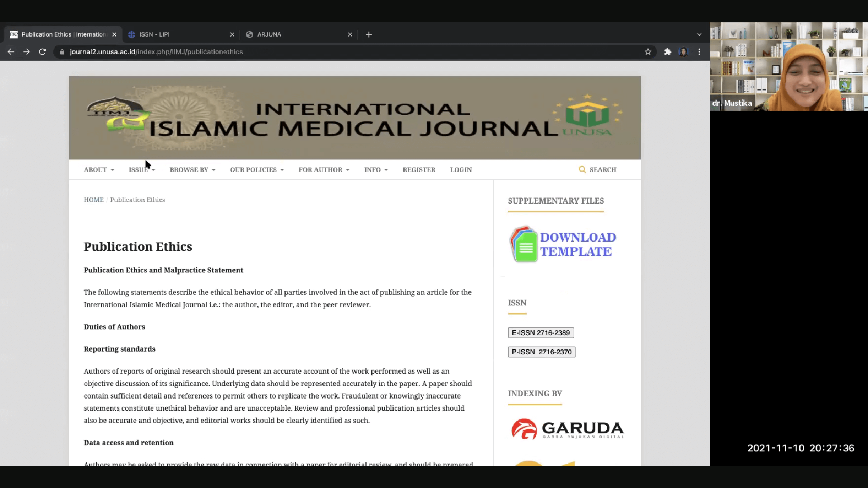
Task: Click the 'Data access and retention' subheading
Action: [x=128, y=443]
